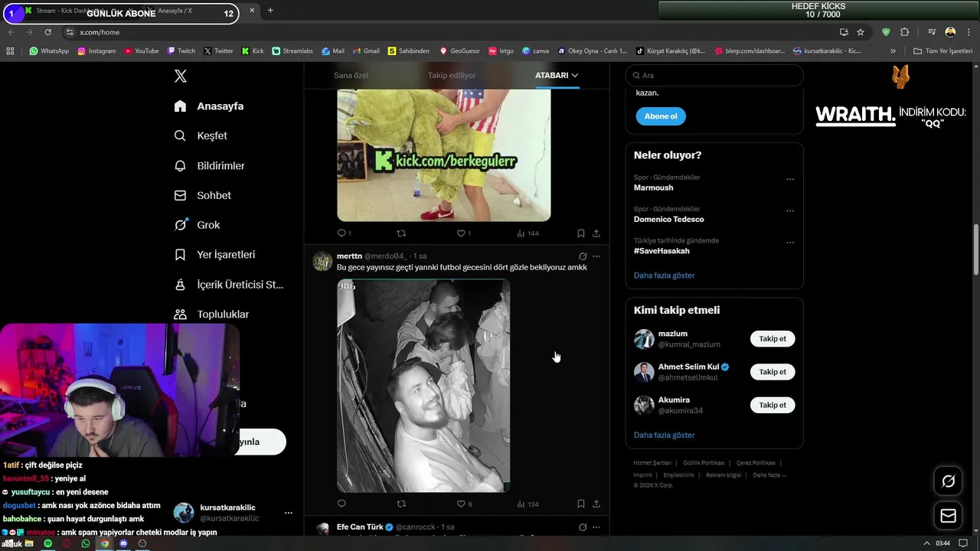Open a new browser tab
This screenshot has height=551, width=980.
point(270,11)
